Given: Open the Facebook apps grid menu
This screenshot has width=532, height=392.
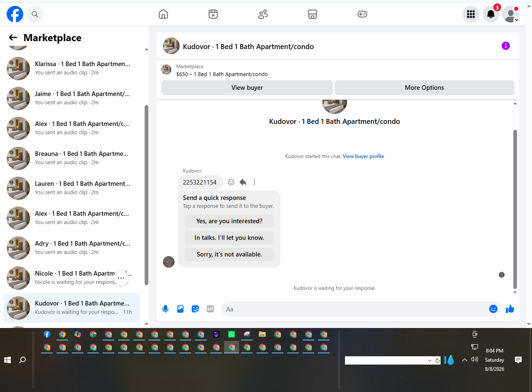Looking at the screenshot, I should [471, 14].
